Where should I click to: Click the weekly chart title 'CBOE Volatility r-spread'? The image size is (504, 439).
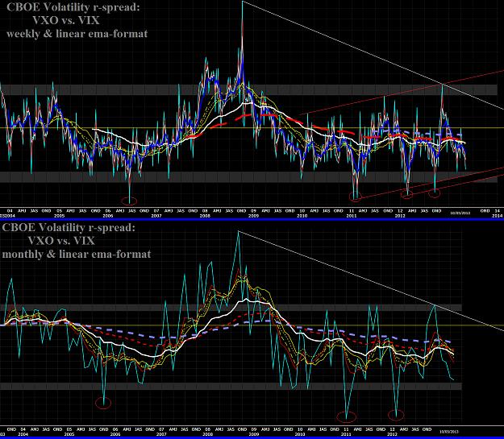73,6
